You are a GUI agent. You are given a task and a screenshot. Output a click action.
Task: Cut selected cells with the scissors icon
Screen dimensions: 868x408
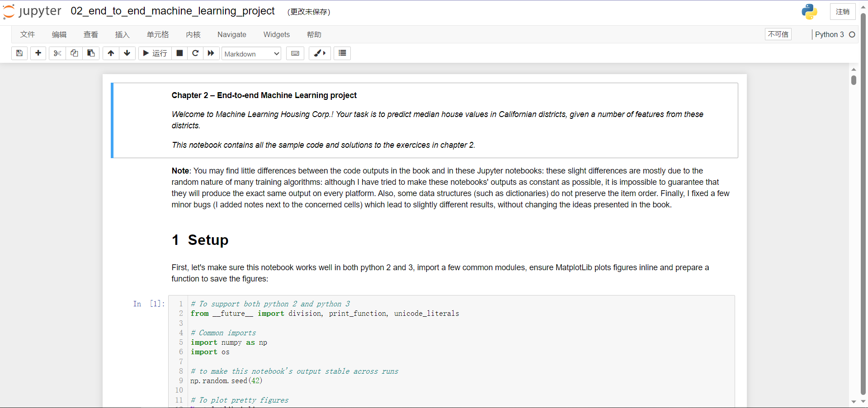click(57, 53)
